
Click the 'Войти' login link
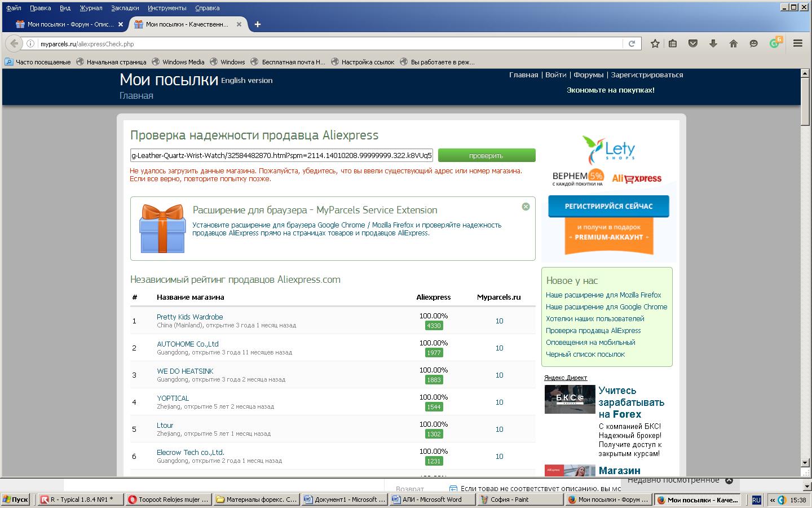click(x=556, y=75)
